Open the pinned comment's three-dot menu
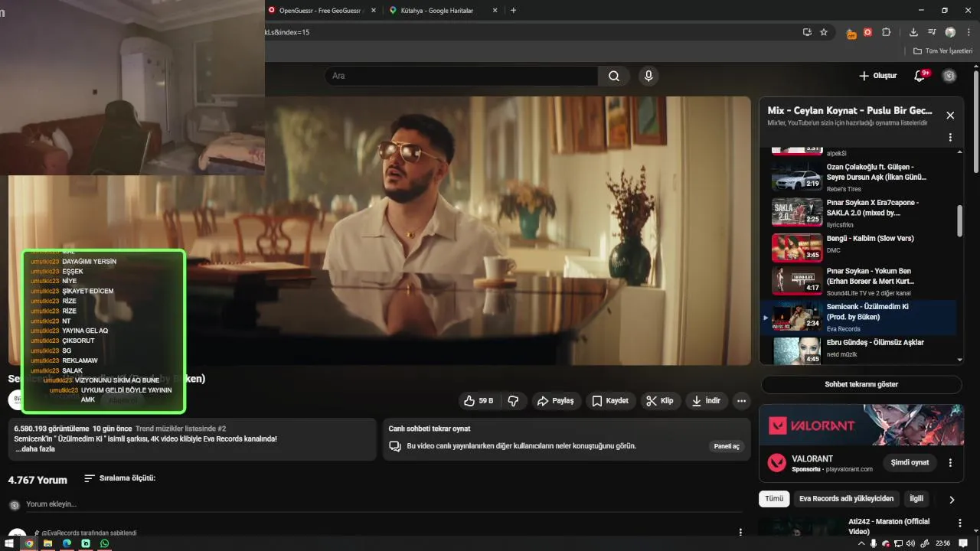Screen dimensions: 980x551 pos(740,532)
